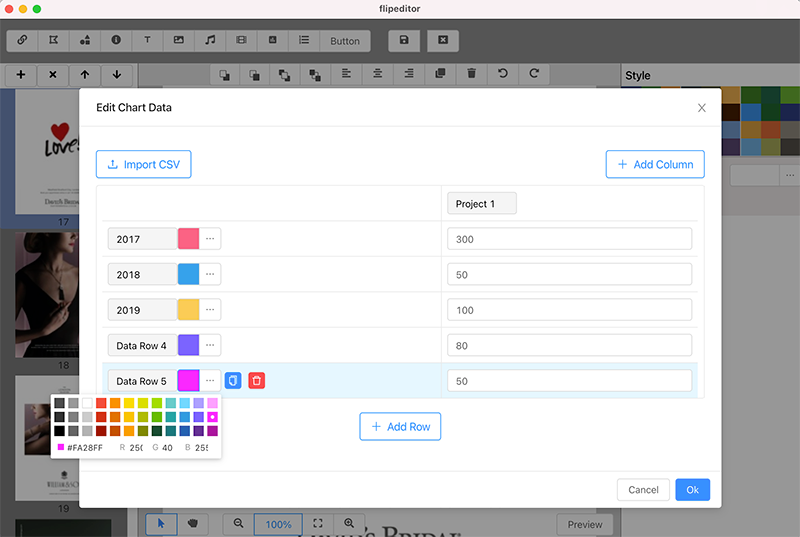This screenshot has width=800, height=537.
Task: Open color options for row 2017
Action: click(x=210, y=239)
